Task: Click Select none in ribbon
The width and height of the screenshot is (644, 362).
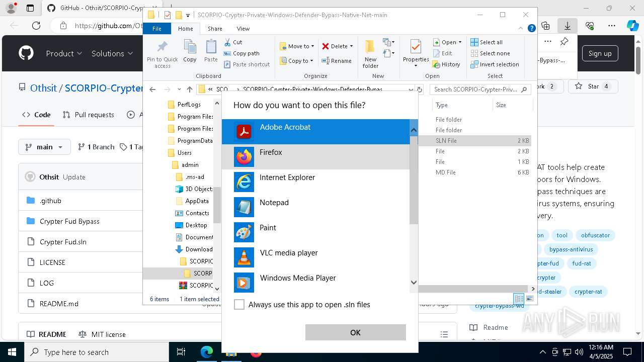Action: click(x=490, y=53)
